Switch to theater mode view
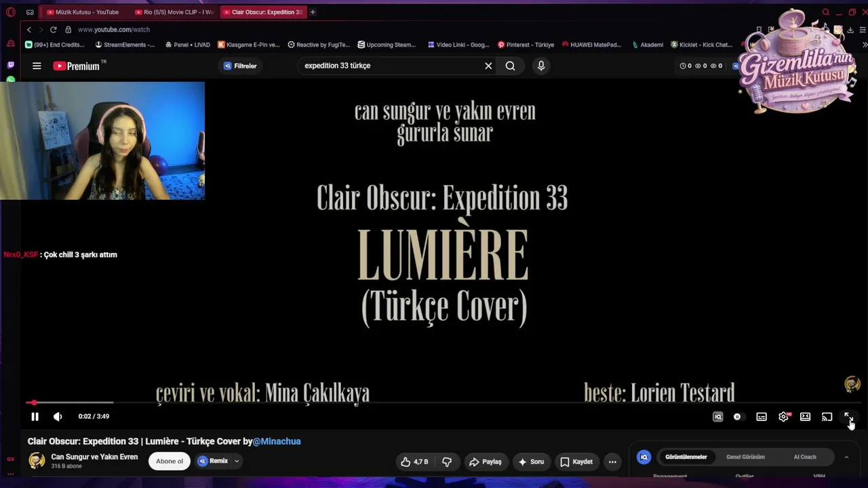 coord(805,417)
